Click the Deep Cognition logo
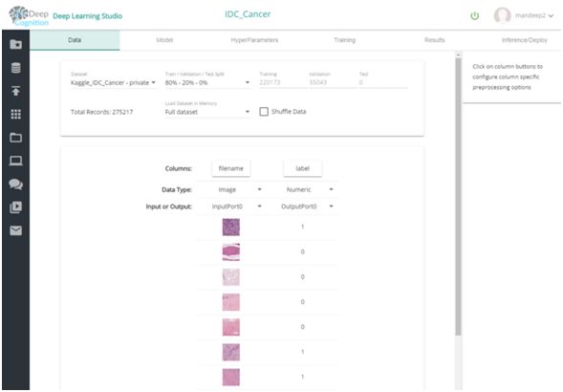 (x=29, y=16)
